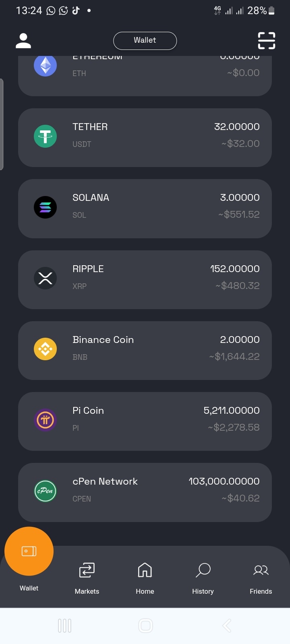Tap Android back navigation arrow
This screenshot has height=644, width=290.
coord(227,626)
